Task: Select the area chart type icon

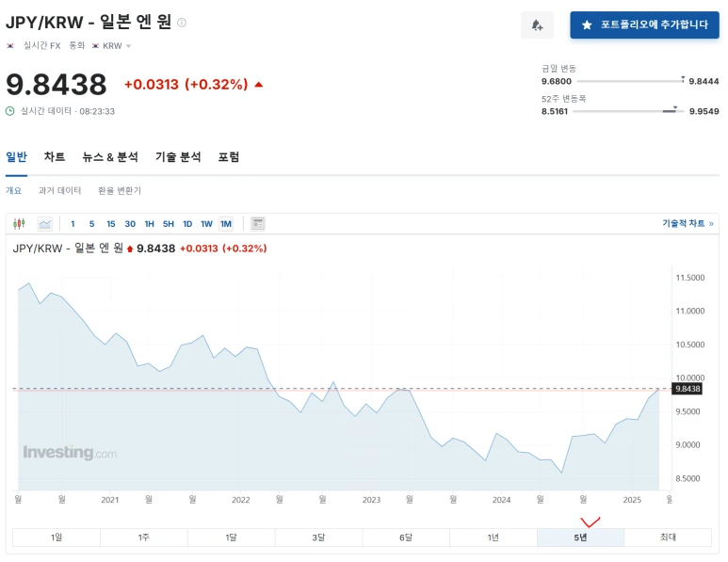Action: pos(45,224)
